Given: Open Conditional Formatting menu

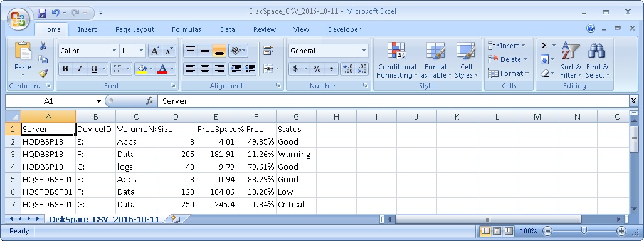Looking at the screenshot, I should point(397,60).
